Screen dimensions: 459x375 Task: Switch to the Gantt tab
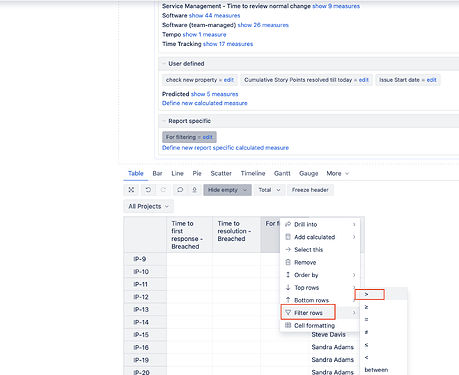[282, 173]
